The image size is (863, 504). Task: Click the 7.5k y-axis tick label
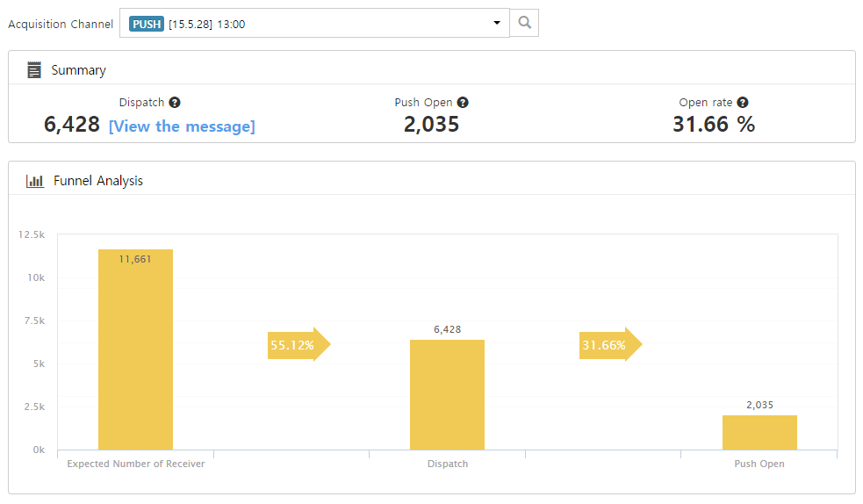tap(34, 320)
